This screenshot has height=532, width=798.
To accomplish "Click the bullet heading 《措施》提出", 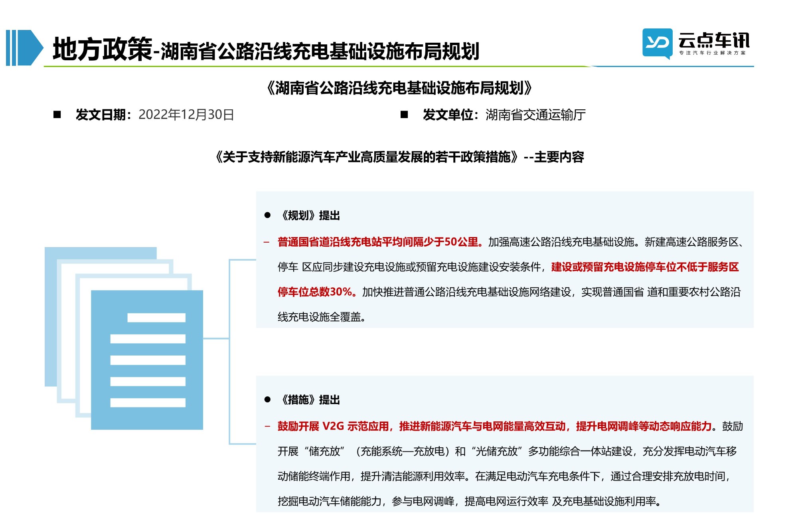I will pyautogui.click(x=310, y=400).
